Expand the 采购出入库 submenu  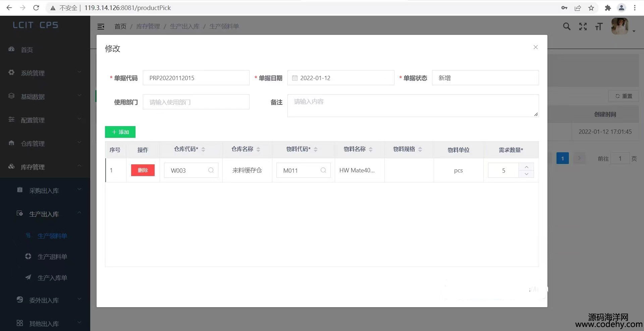tap(45, 190)
